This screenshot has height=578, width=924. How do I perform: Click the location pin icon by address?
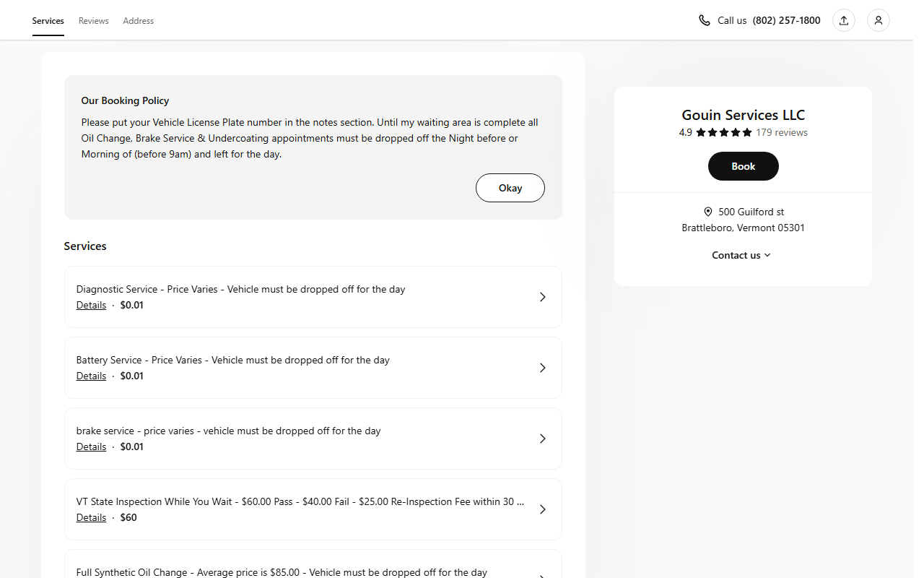click(x=708, y=212)
